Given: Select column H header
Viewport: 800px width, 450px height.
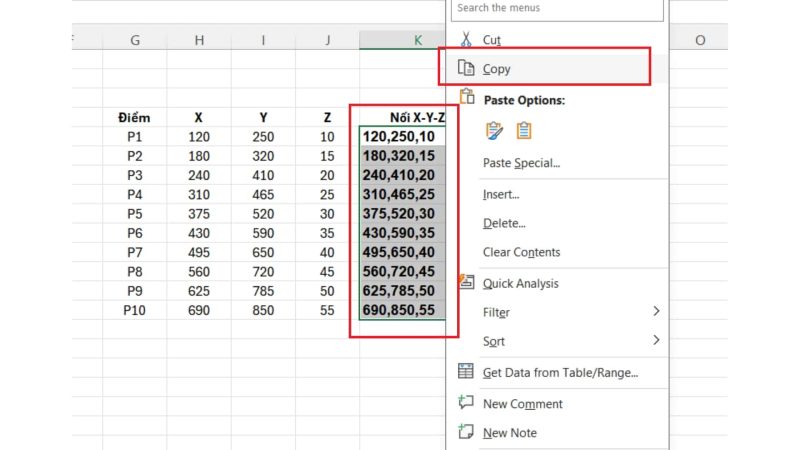Looking at the screenshot, I should coord(199,40).
